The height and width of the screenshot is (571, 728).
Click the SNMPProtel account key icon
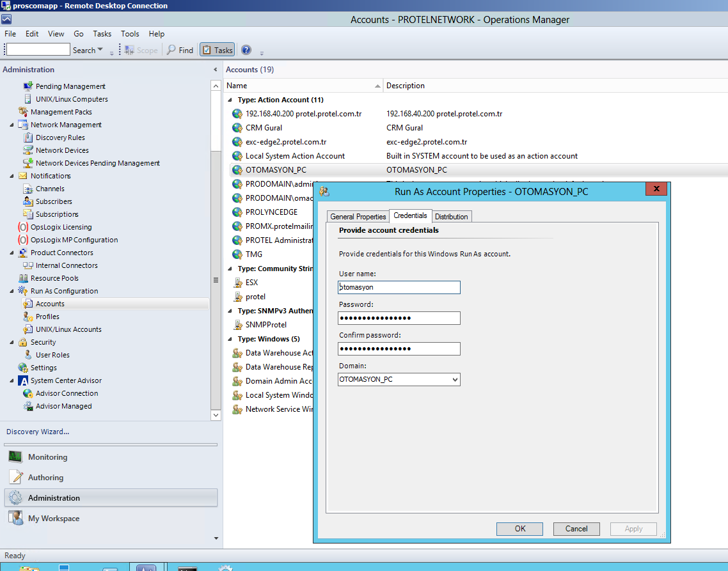pyautogui.click(x=237, y=325)
